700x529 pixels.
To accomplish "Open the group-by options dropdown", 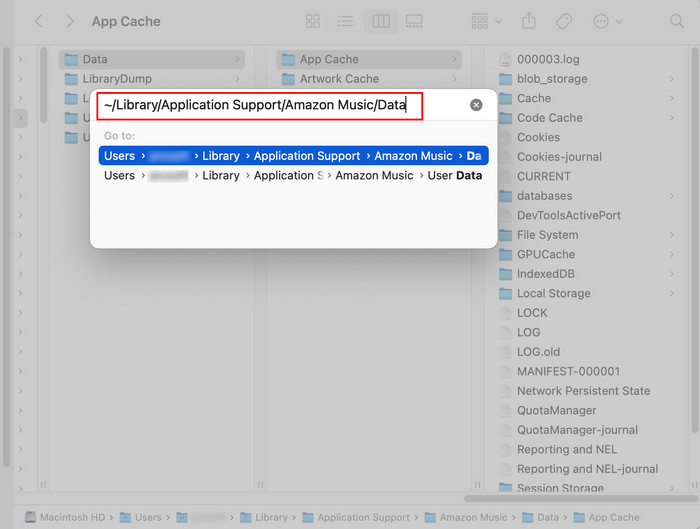I will pos(486,21).
